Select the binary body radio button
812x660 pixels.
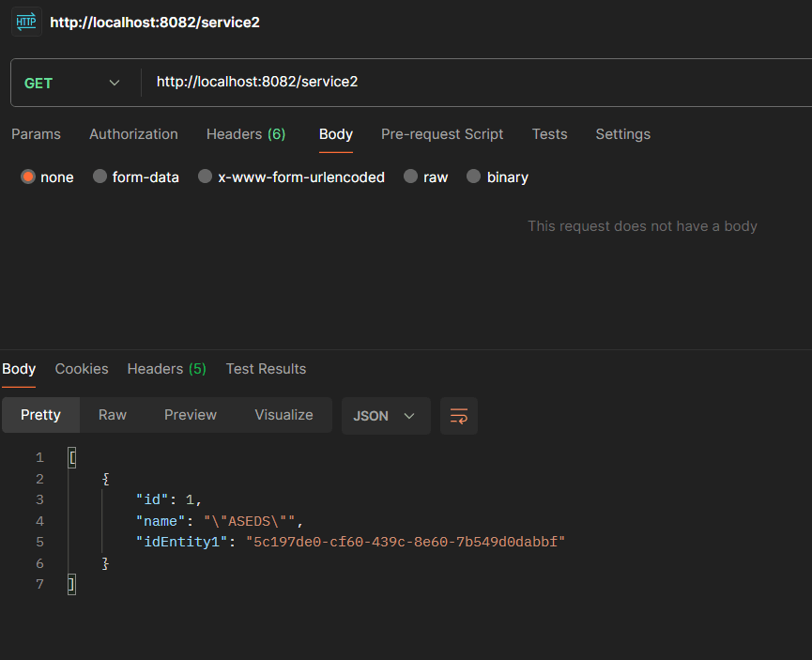pos(473,177)
